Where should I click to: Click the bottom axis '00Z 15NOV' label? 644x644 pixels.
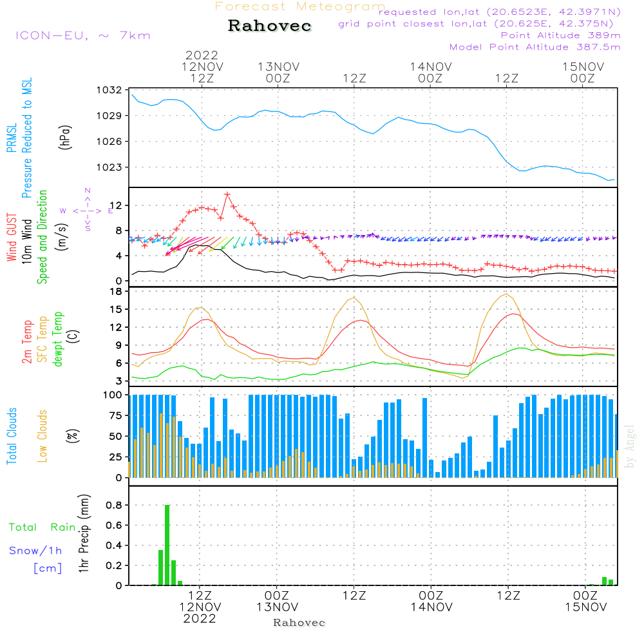pos(585,601)
